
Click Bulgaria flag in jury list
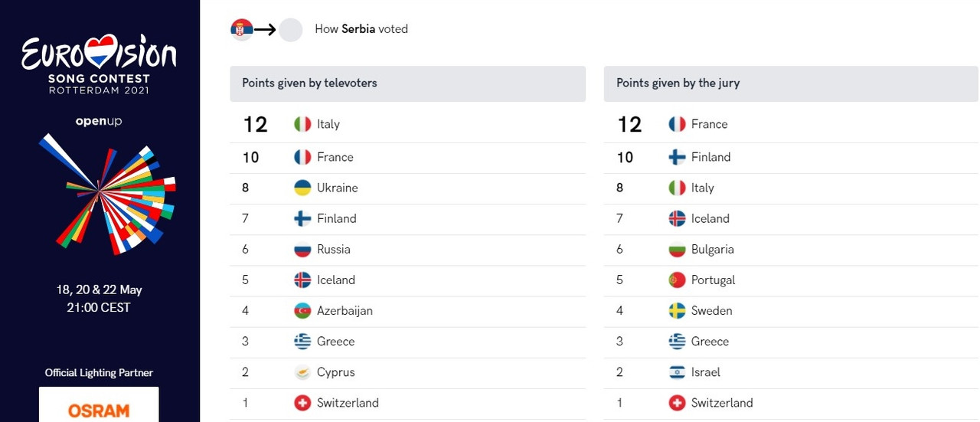(x=677, y=249)
